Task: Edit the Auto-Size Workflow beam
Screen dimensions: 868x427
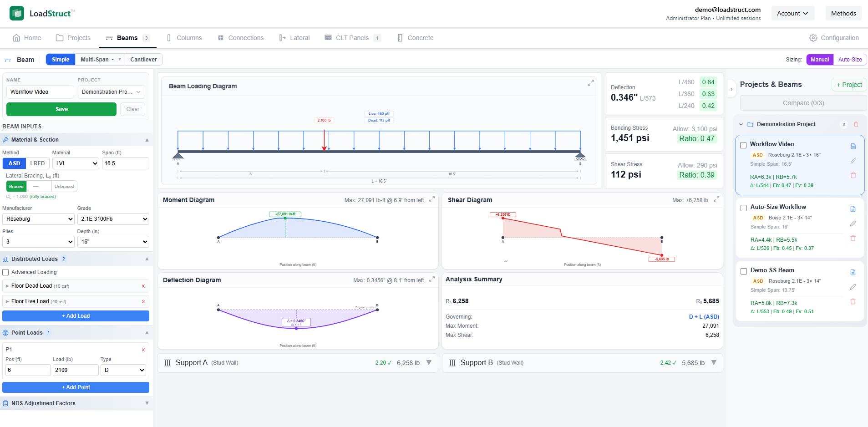Action: click(853, 224)
